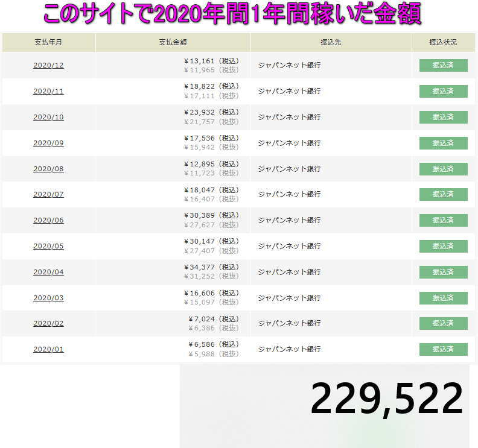Select the ¥15,942 tax-excluded amount

click(x=212, y=147)
